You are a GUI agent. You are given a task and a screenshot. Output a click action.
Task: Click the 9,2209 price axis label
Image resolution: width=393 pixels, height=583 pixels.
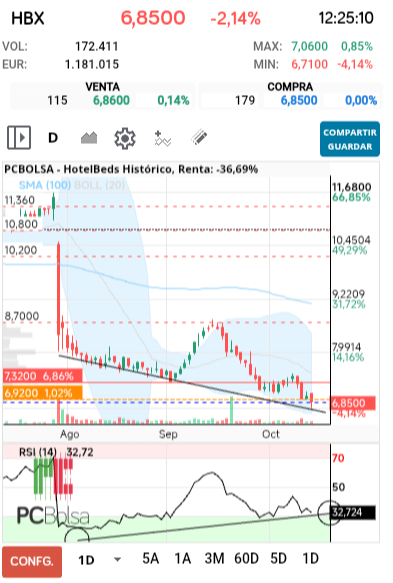(x=348, y=294)
